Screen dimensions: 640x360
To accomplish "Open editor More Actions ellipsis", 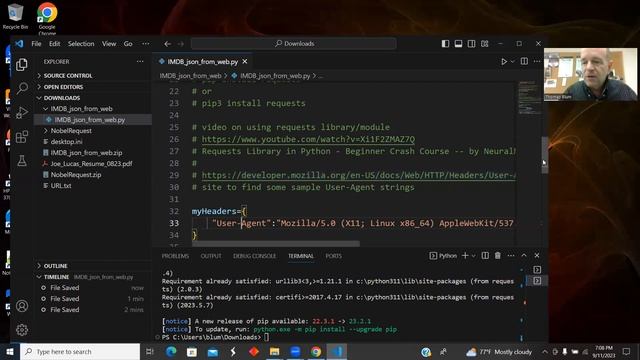I will pos(537,62).
